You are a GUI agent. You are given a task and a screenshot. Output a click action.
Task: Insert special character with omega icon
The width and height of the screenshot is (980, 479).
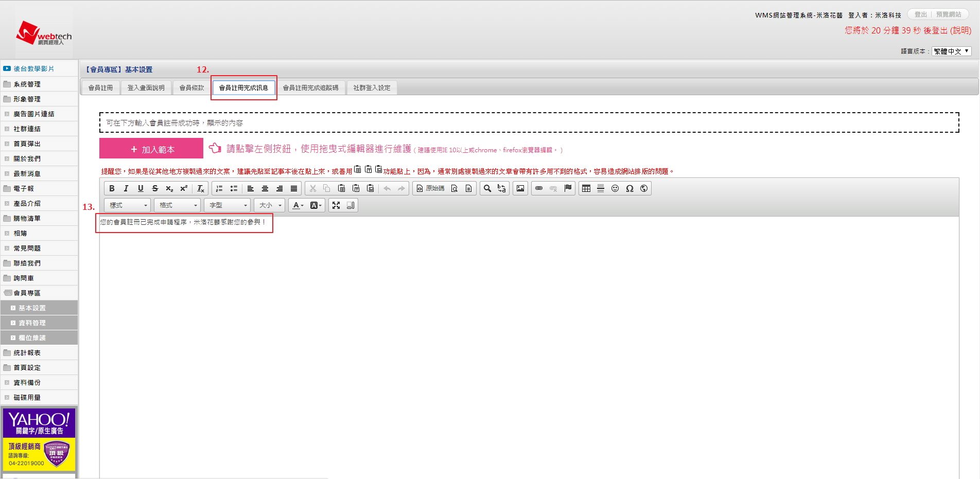tap(629, 188)
